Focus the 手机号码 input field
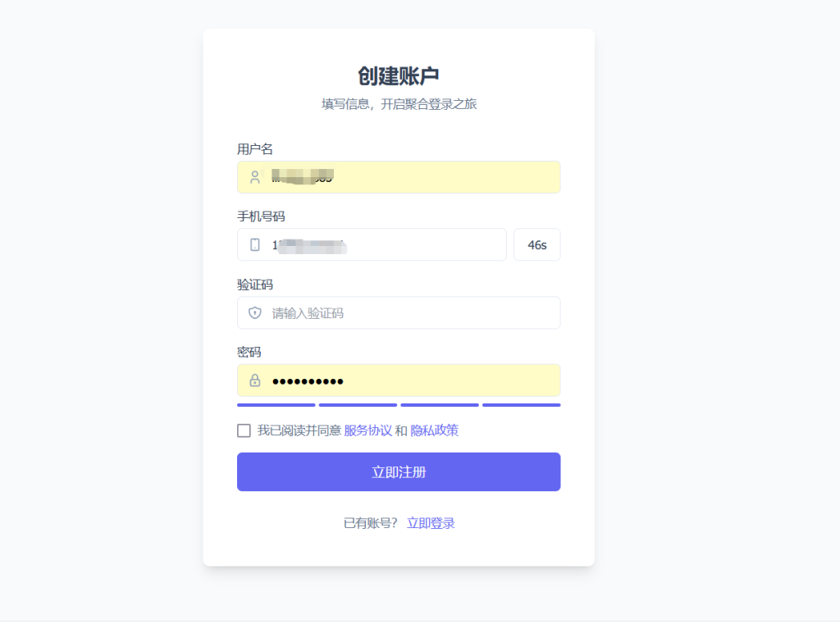 tap(372, 244)
